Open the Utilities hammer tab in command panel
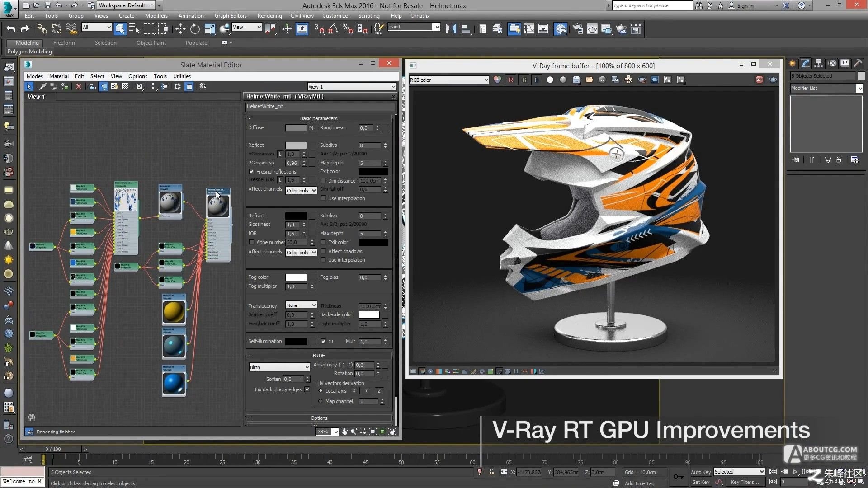This screenshot has width=868, height=488. [858, 63]
